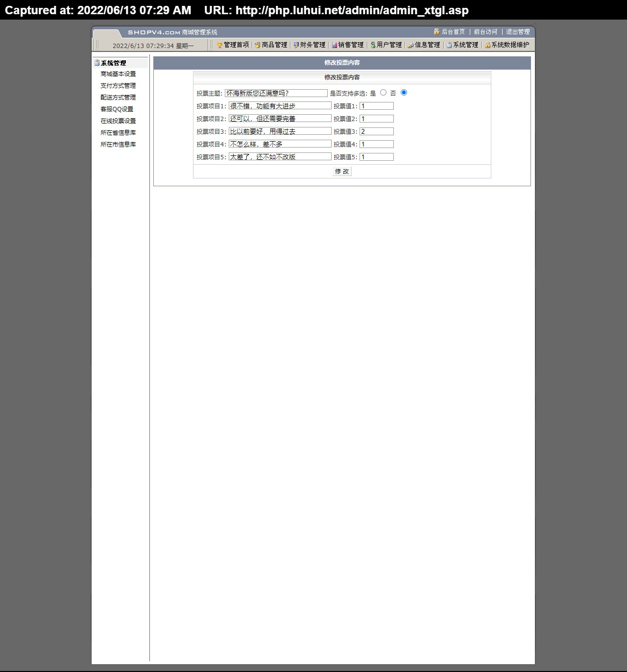The height and width of the screenshot is (672, 627).
Task: Open 管理首页 menu
Action: (x=237, y=45)
